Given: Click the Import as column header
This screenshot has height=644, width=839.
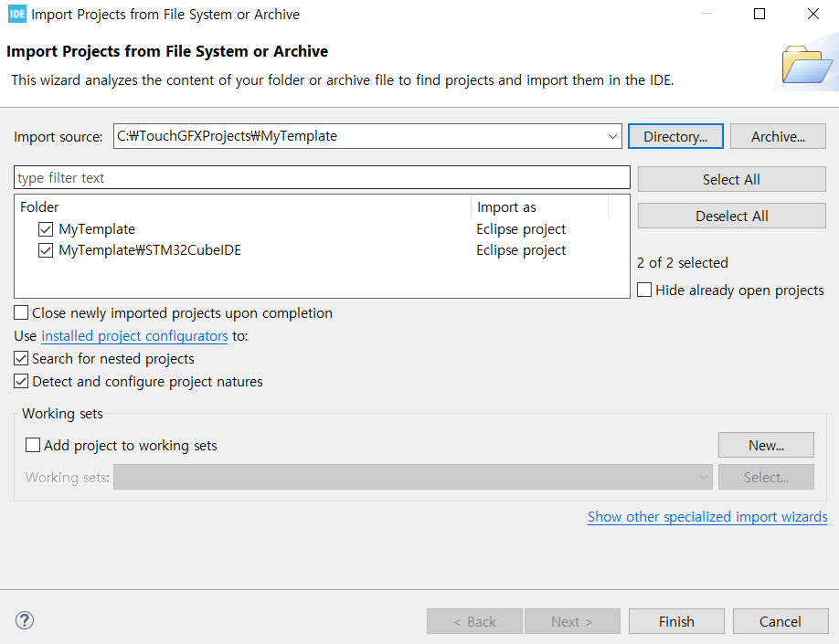Looking at the screenshot, I should click(x=540, y=207).
